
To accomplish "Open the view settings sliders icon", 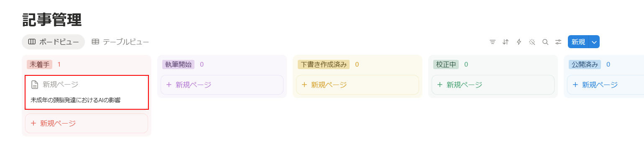I will [558, 42].
